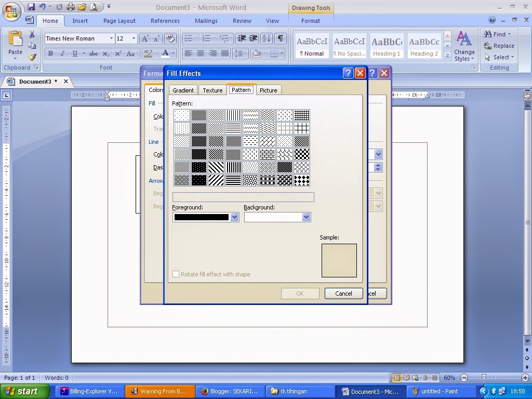Open the Mailings ribbon tab
This screenshot has height=399, width=532.
coord(206,21)
